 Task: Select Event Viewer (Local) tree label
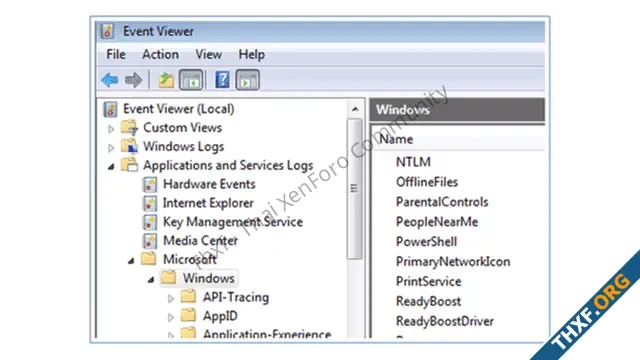(179, 109)
